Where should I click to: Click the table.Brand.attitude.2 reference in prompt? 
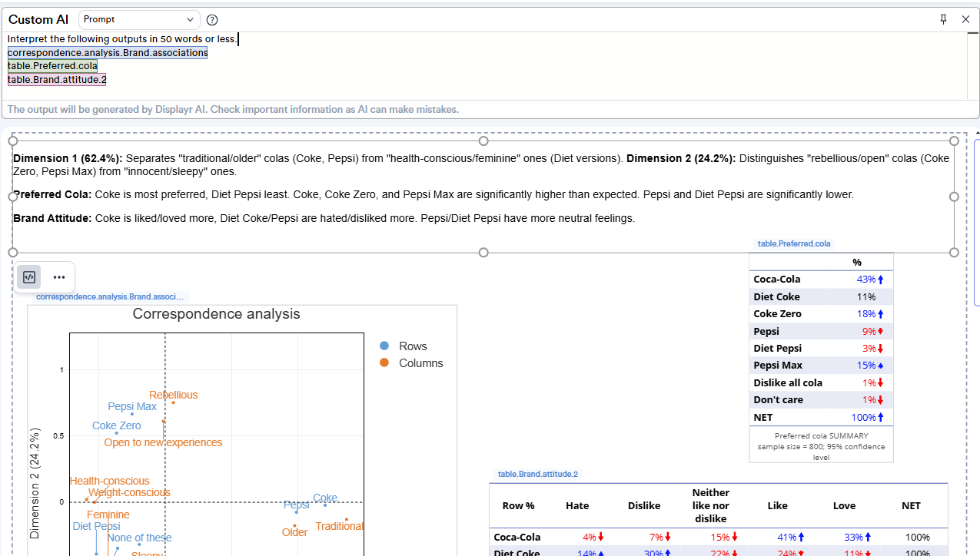[57, 79]
